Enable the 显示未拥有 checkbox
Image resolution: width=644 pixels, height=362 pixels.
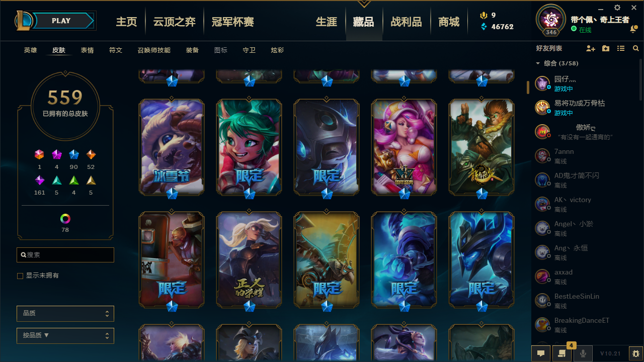(20, 276)
